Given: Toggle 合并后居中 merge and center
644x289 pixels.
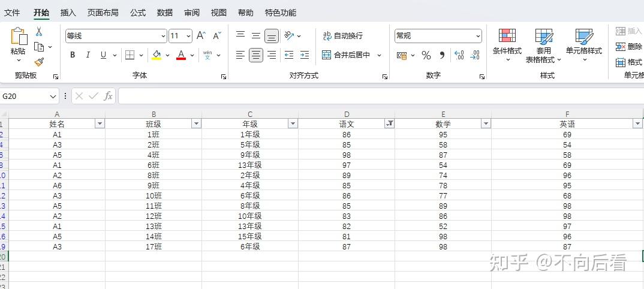Looking at the screenshot, I should coord(346,55).
